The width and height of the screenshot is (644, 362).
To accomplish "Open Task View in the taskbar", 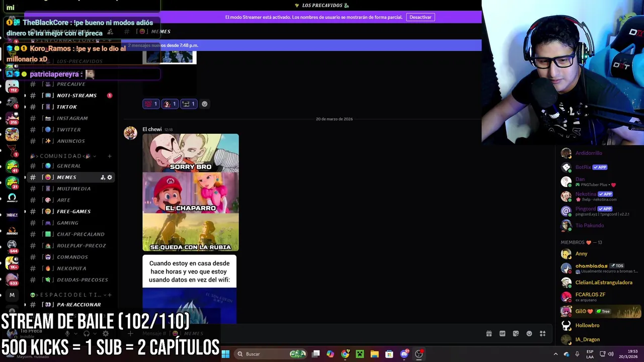I will (315, 354).
